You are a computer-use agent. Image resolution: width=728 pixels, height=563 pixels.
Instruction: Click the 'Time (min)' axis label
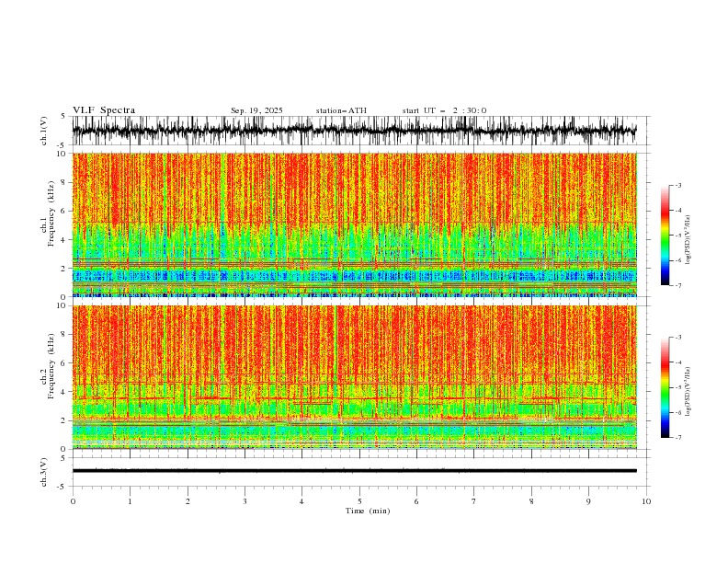(368, 511)
